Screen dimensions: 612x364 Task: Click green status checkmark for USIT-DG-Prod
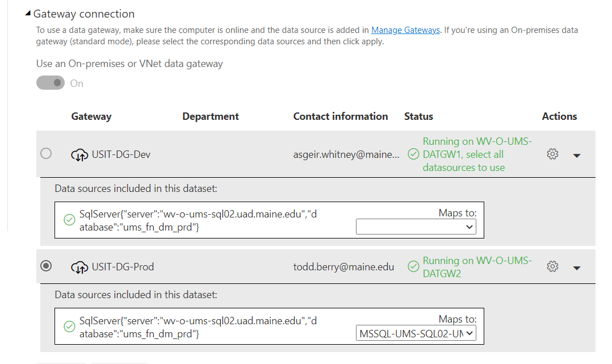pos(413,267)
